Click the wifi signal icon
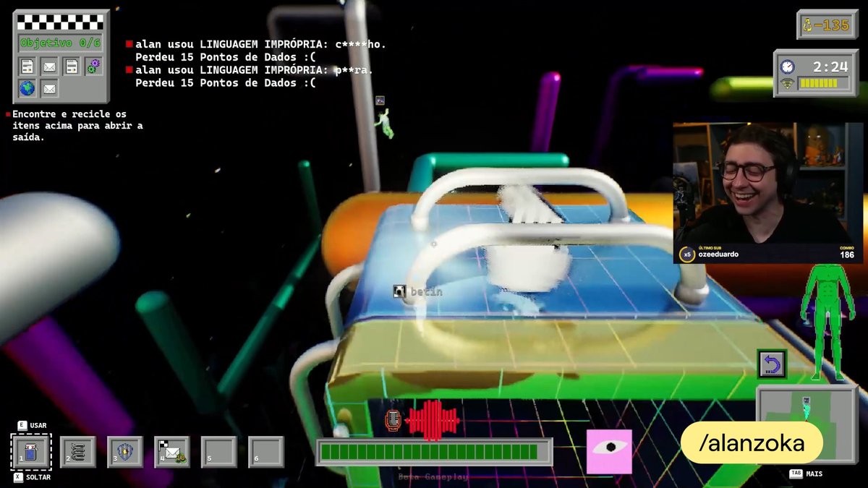Image resolution: width=868 pixels, height=488 pixels. (x=787, y=84)
